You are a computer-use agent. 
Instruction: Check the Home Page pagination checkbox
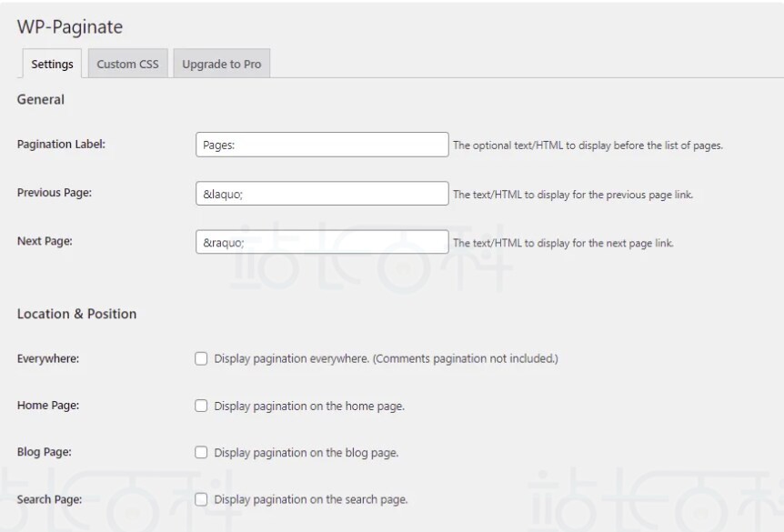201,406
